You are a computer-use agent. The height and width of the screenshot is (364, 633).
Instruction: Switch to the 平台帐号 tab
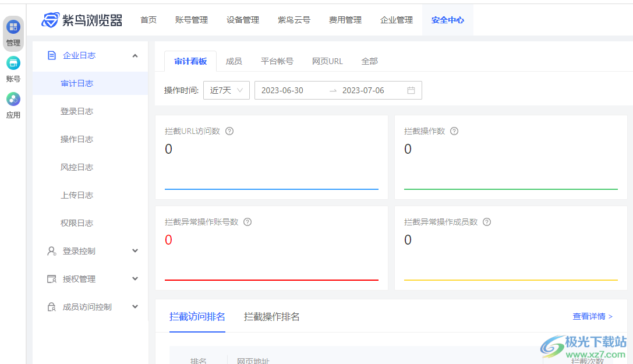(x=277, y=61)
